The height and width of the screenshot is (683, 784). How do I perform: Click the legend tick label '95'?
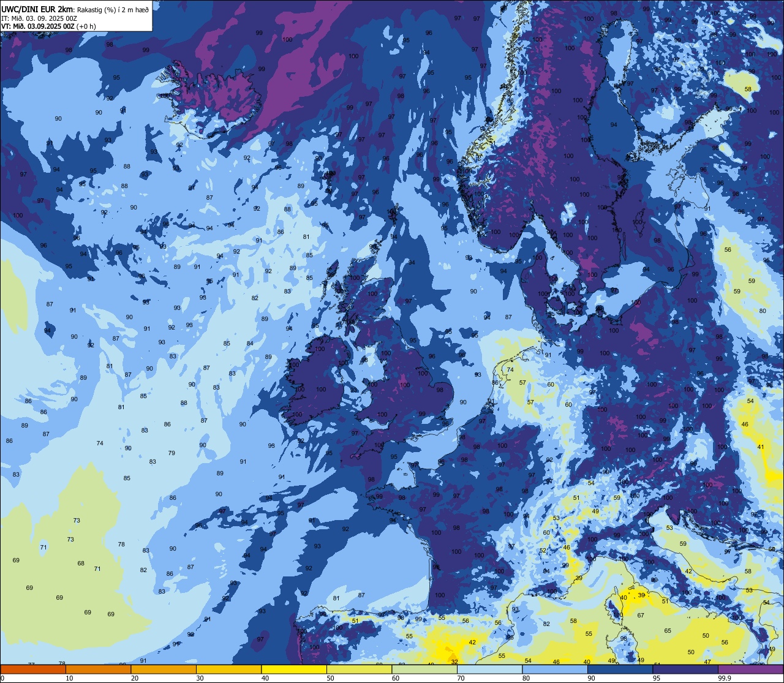(657, 678)
